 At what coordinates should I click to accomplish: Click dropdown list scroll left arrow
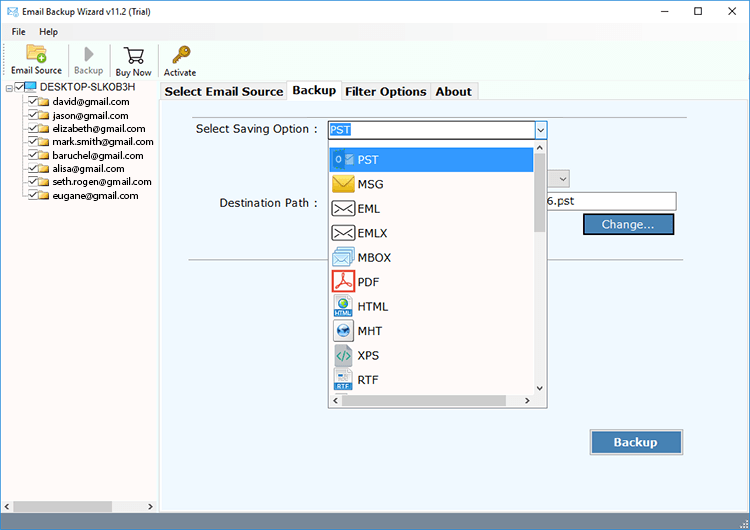click(336, 400)
